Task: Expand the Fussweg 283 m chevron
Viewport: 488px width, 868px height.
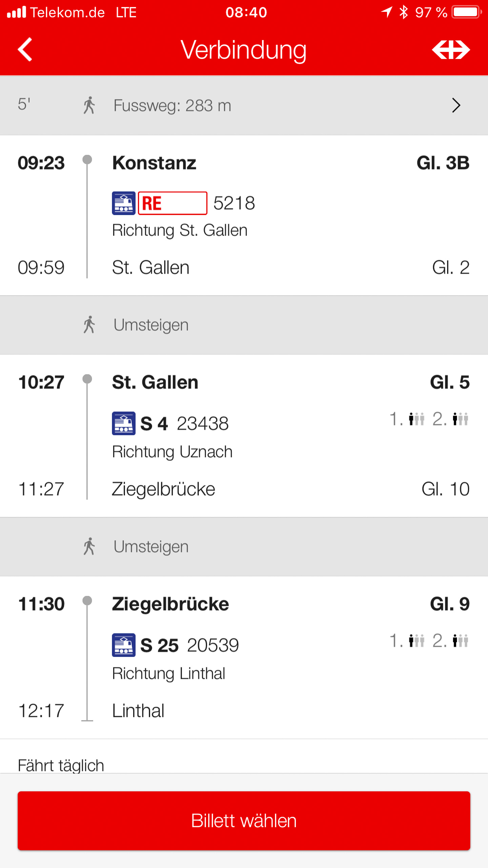Action: point(456,105)
